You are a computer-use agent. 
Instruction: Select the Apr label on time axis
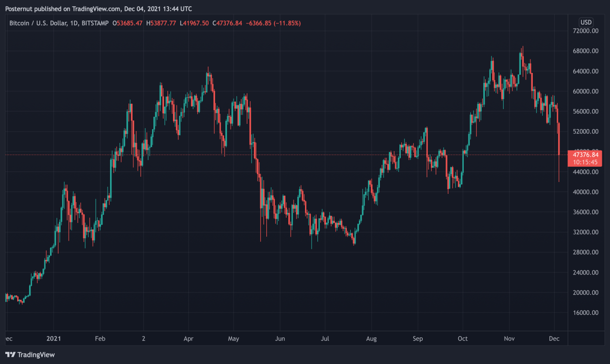pos(188,339)
